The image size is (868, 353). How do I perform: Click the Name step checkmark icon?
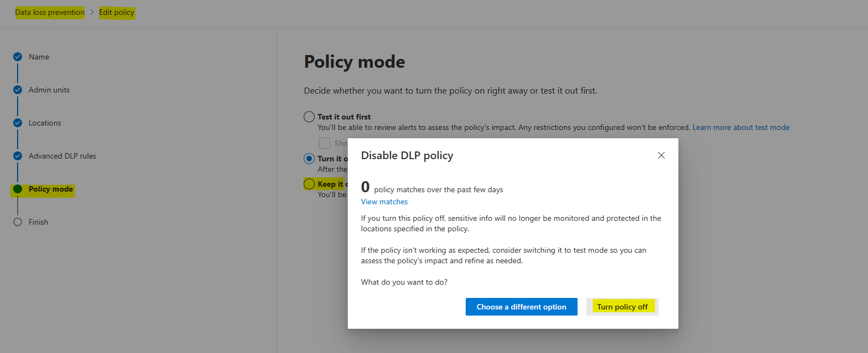point(18,57)
